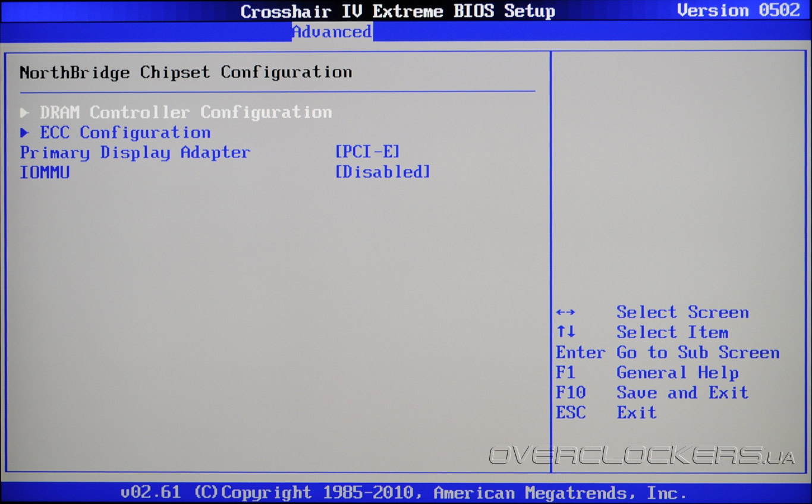Image resolution: width=812 pixels, height=504 pixels.
Task: Click the General Help hint
Action: [x=678, y=373]
